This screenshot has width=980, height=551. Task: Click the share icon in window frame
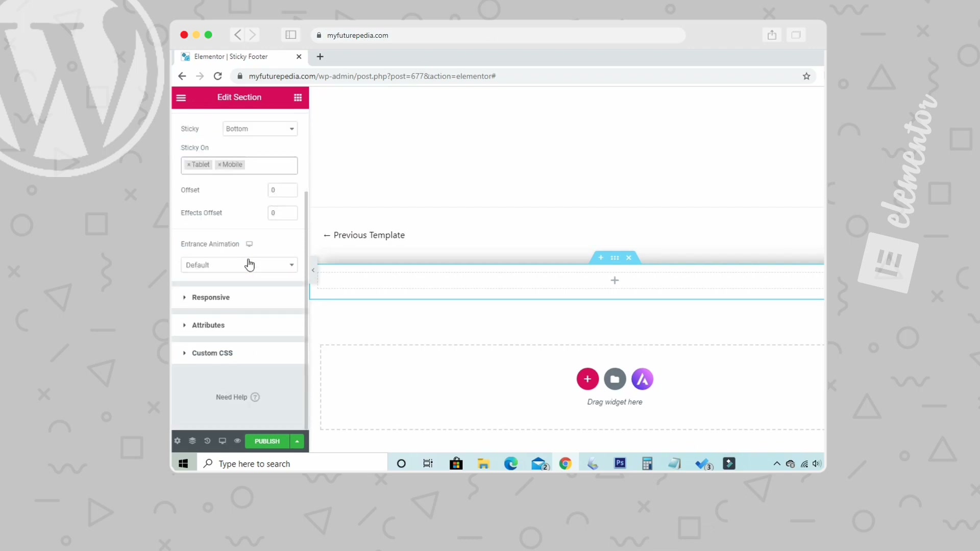(772, 35)
